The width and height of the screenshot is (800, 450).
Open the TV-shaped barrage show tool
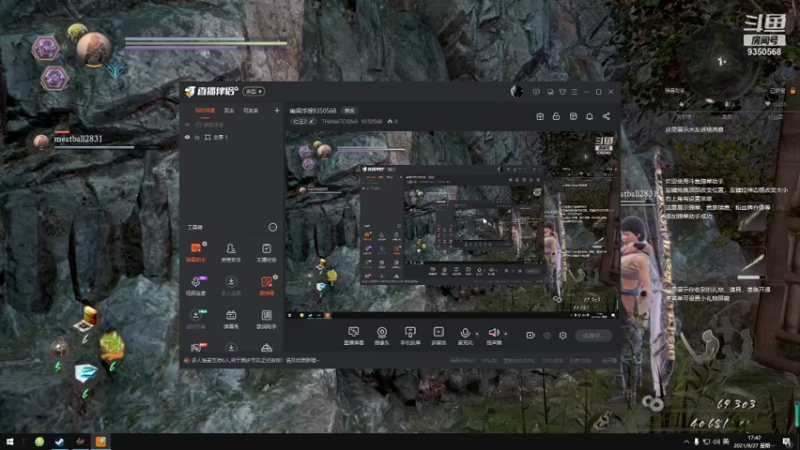click(x=231, y=318)
